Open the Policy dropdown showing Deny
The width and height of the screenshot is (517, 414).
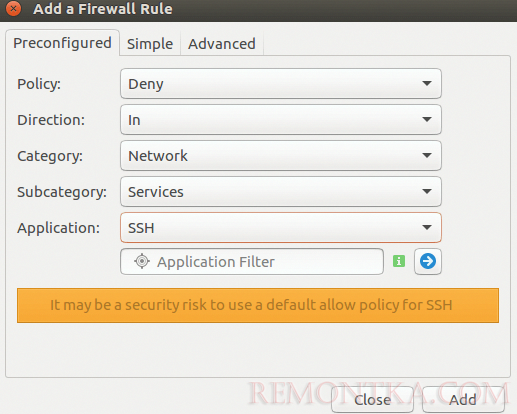click(x=281, y=84)
